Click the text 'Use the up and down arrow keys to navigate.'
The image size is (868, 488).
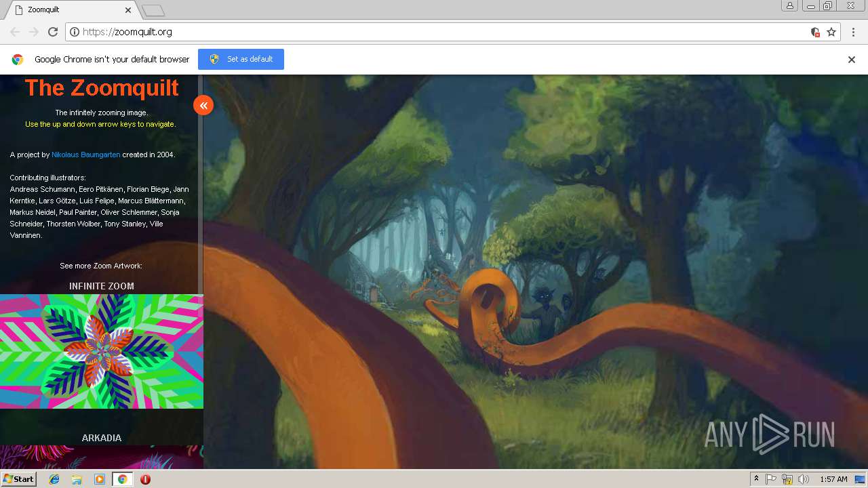[100, 124]
